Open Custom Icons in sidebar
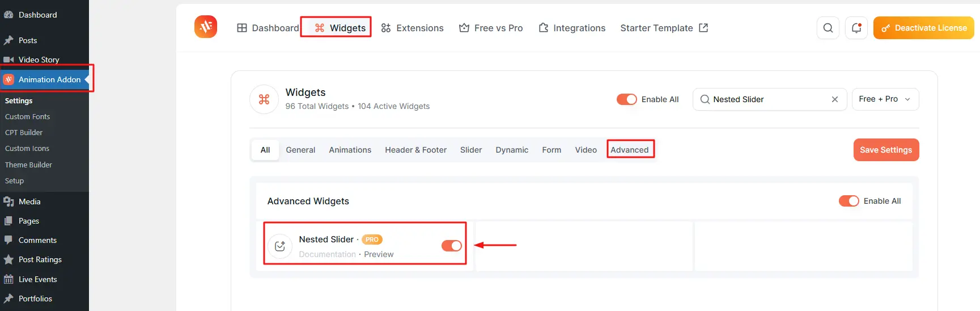Screen dimensions: 980x311 coord(27,148)
